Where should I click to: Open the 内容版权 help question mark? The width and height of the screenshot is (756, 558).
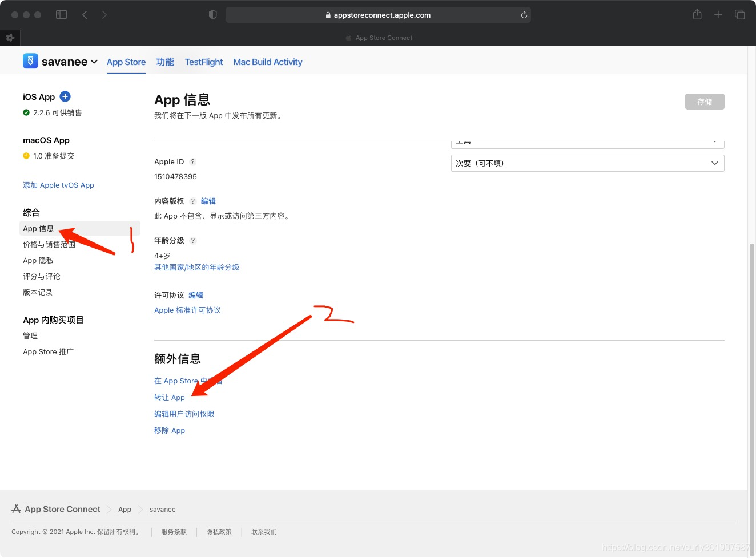tap(193, 201)
